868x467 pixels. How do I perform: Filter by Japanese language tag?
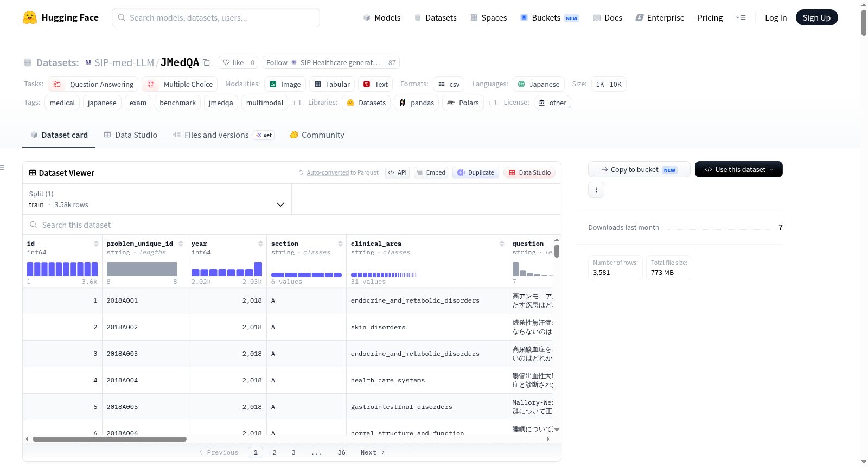coord(539,84)
